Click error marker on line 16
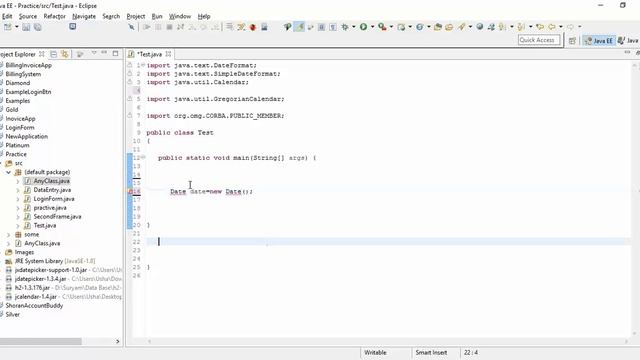Image resolution: width=640 pixels, height=360 pixels. (x=130, y=191)
